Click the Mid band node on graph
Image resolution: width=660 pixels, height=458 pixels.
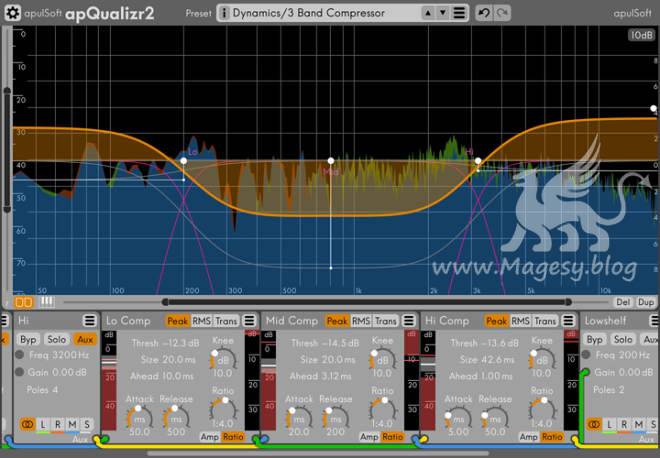pyautogui.click(x=331, y=161)
